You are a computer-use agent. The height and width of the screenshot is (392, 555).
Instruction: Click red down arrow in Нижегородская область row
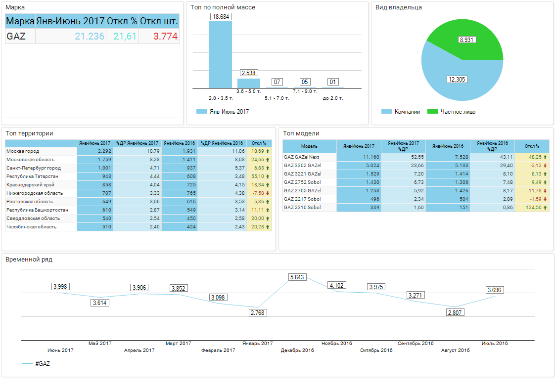[268, 193]
